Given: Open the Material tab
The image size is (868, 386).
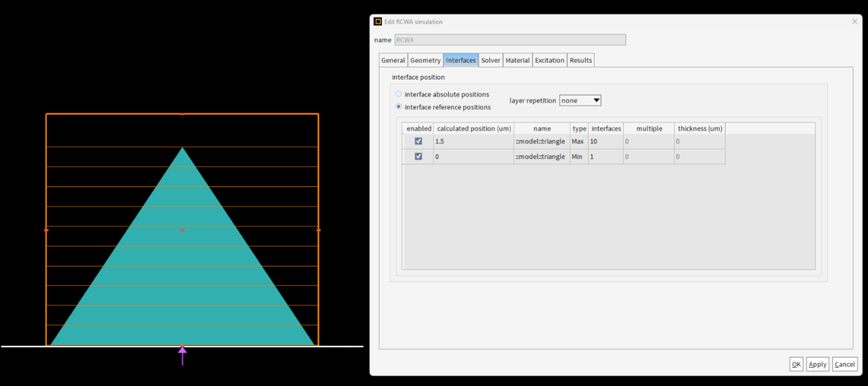Looking at the screenshot, I should tap(517, 60).
